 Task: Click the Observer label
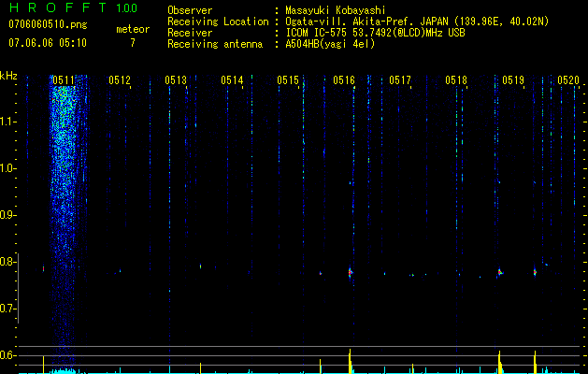click(x=190, y=10)
